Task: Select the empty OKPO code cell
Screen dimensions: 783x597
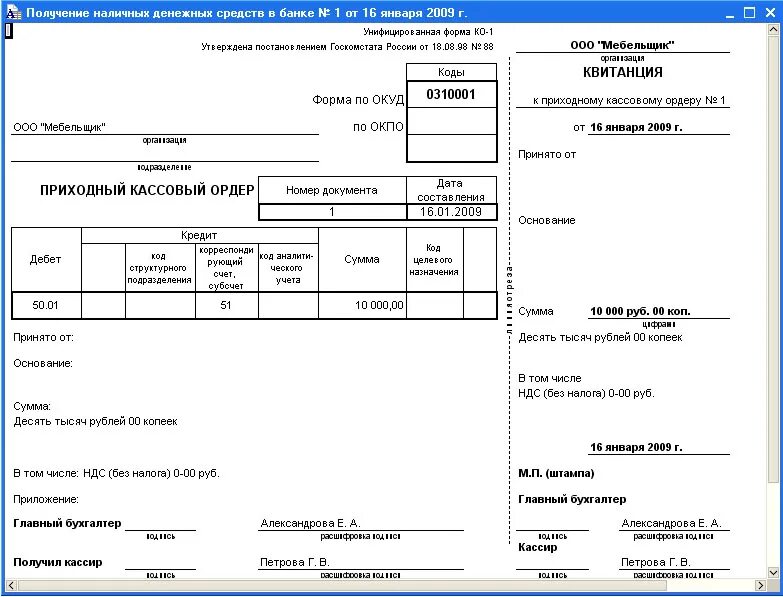Action: click(451, 121)
